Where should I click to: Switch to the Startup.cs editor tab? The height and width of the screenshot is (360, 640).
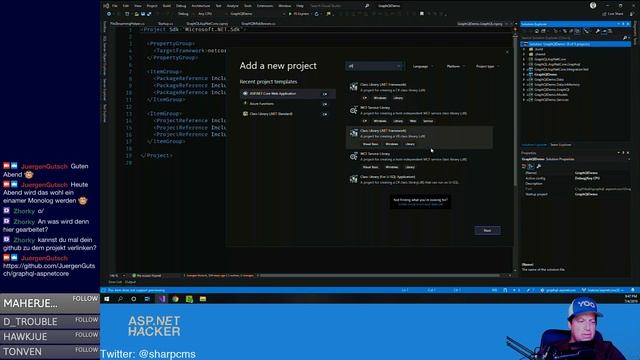pos(165,24)
